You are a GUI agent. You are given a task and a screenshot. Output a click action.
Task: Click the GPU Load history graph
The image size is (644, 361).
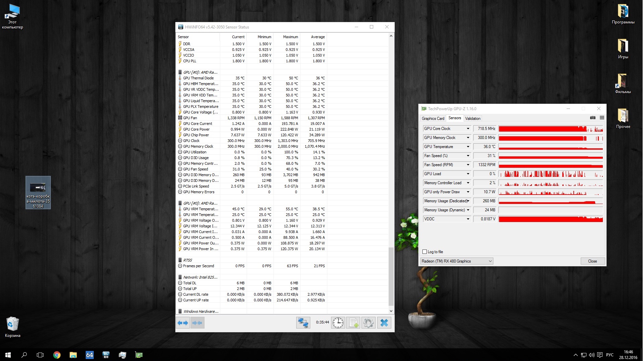[551, 174]
